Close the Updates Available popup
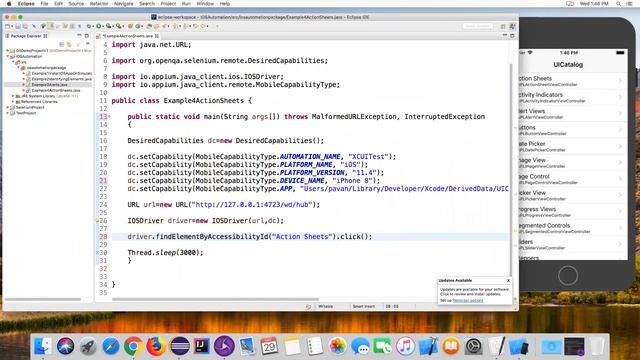 point(508,280)
